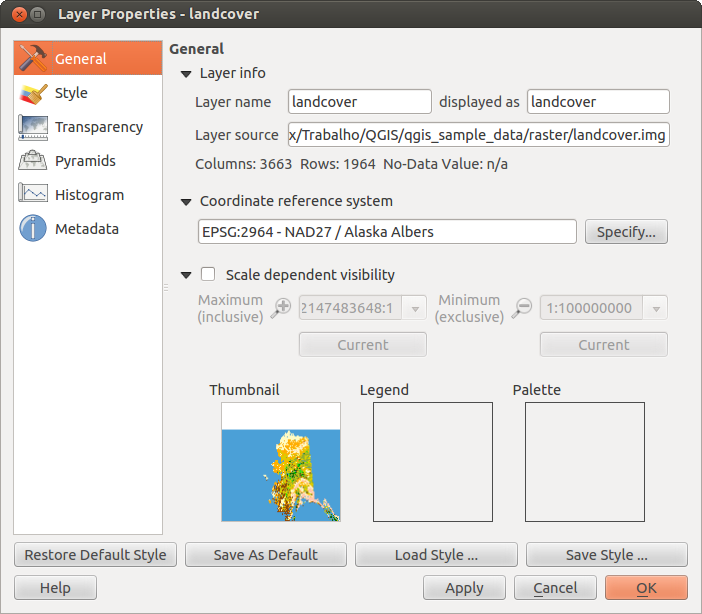
Task: Click the zoom-out magnifier beside Minimum scale
Action: [x=521, y=308]
